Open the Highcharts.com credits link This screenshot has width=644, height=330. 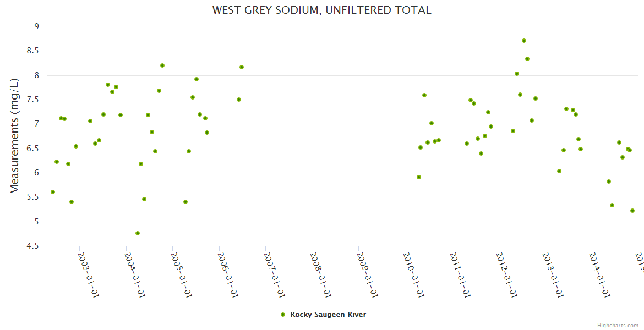[618, 325]
